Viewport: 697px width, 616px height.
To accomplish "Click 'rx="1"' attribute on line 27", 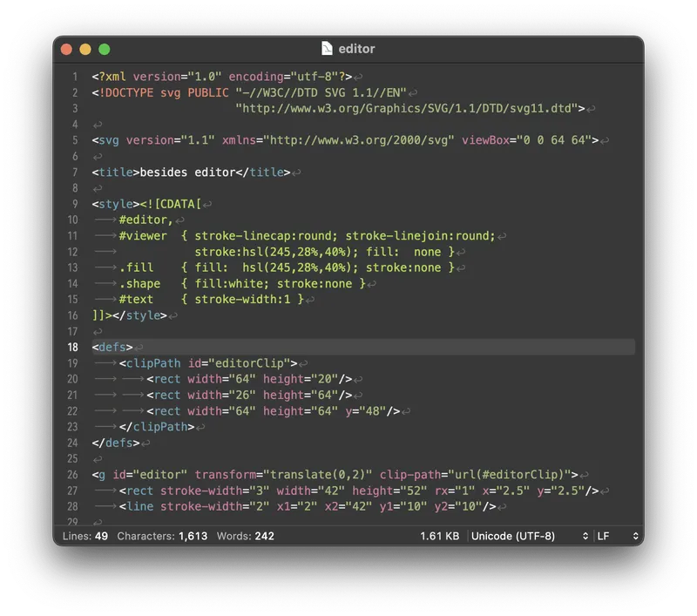I will (x=454, y=491).
